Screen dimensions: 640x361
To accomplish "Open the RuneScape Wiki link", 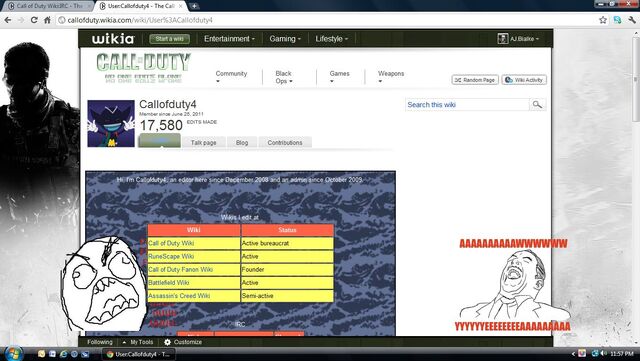I will 171,256.
